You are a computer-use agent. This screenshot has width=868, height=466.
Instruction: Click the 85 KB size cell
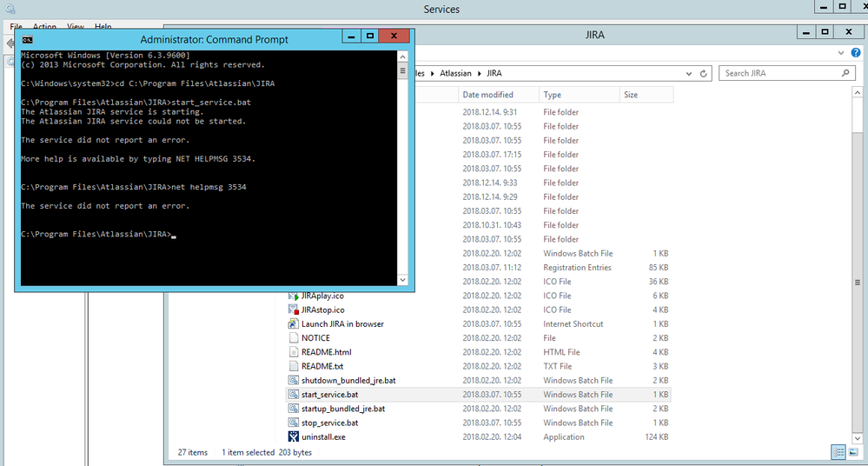(659, 268)
